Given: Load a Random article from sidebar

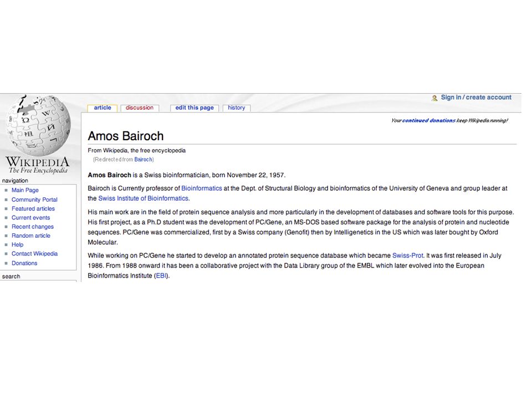Looking at the screenshot, I should pyautogui.click(x=31, y=236).
